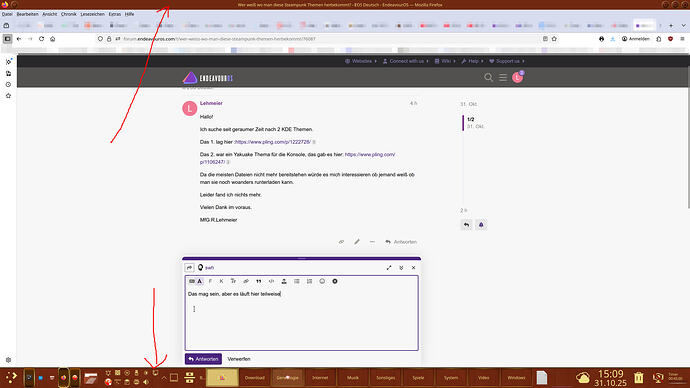Click Lehmeier's post avatar

click(190, 108)
